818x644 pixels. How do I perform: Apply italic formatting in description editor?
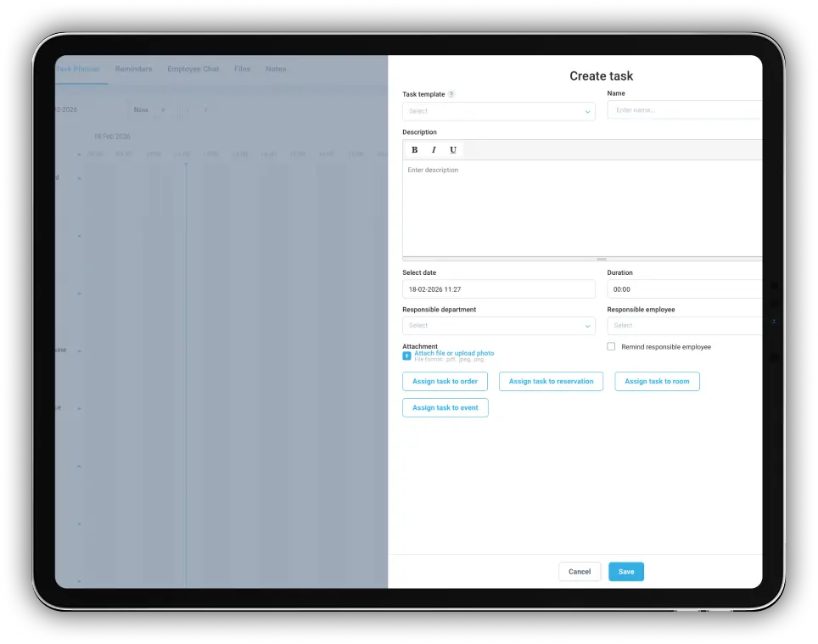click(434, 150)
